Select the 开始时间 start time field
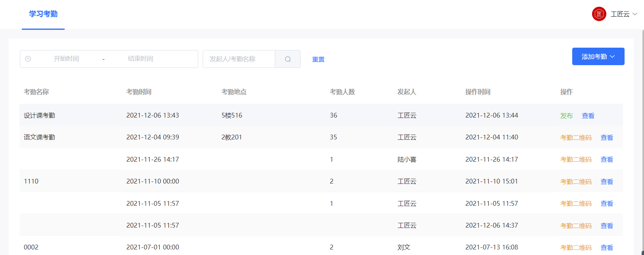The image size is (644, 255). click(x=66, y=59)
